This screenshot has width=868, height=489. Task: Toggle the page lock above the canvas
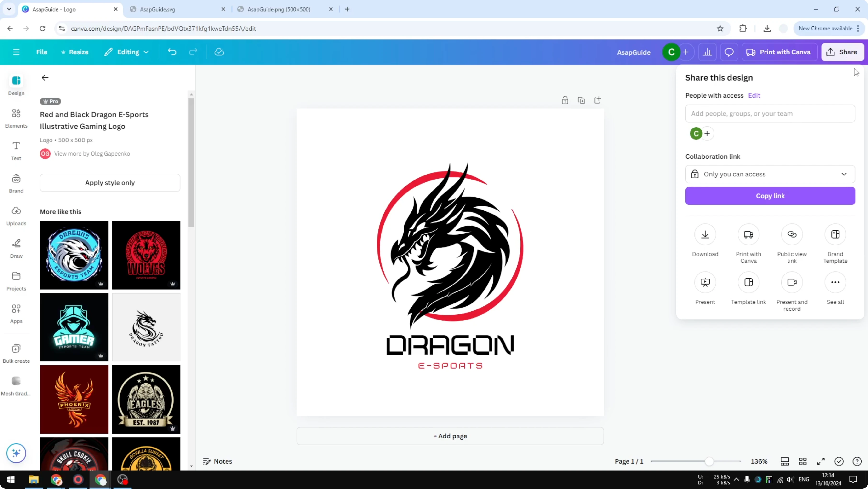[565, 100]
